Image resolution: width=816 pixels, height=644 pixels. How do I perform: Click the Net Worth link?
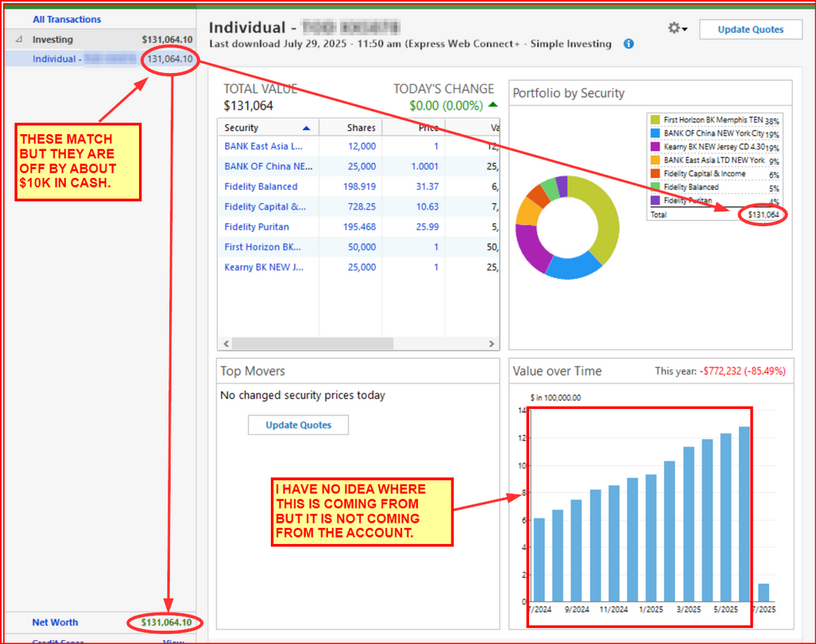[x=55, y=622]
